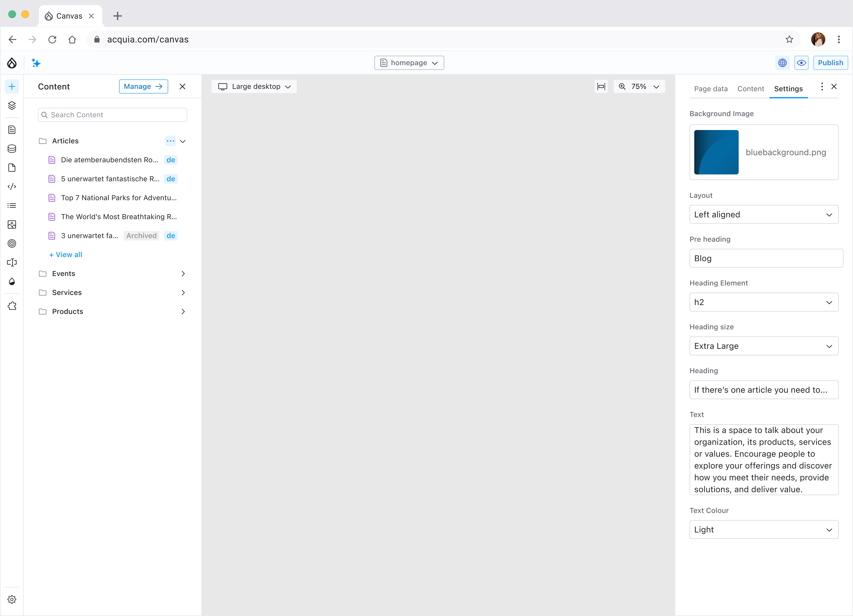Toggle the eye preview button
The width and height of the screenshot is (853, 616).
click(801, 63)
